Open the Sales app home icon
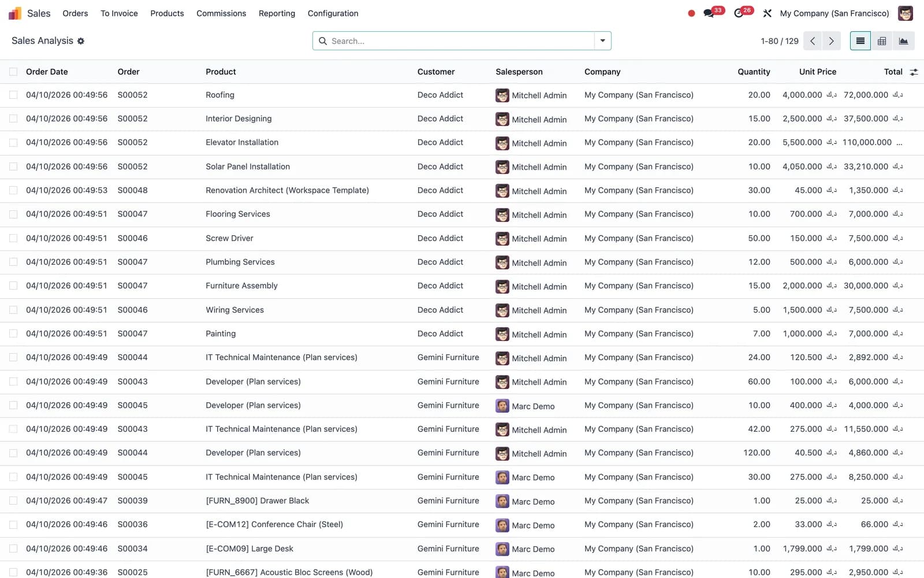 pyautogui.click(x=15, y=13)
